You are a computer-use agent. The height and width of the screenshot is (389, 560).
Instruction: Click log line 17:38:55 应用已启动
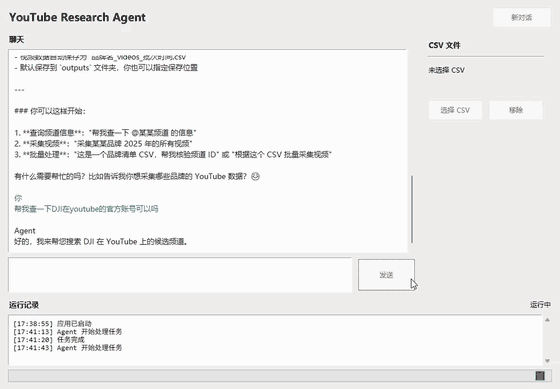click(x=52, y=324)
